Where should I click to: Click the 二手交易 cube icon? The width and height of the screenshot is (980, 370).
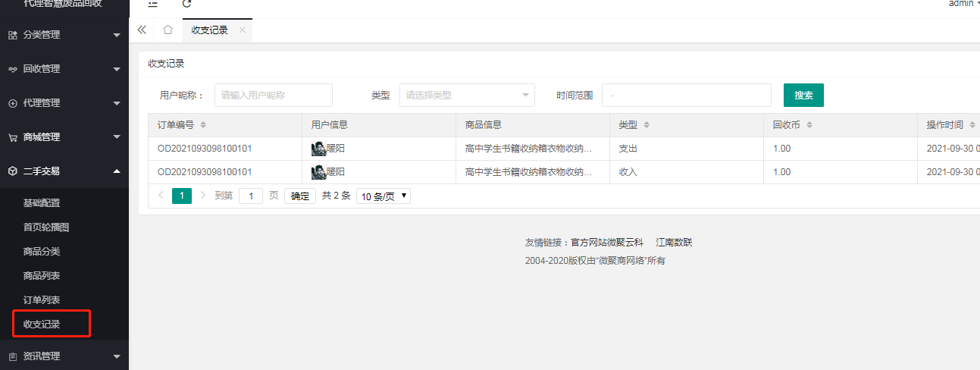(12, 171)
